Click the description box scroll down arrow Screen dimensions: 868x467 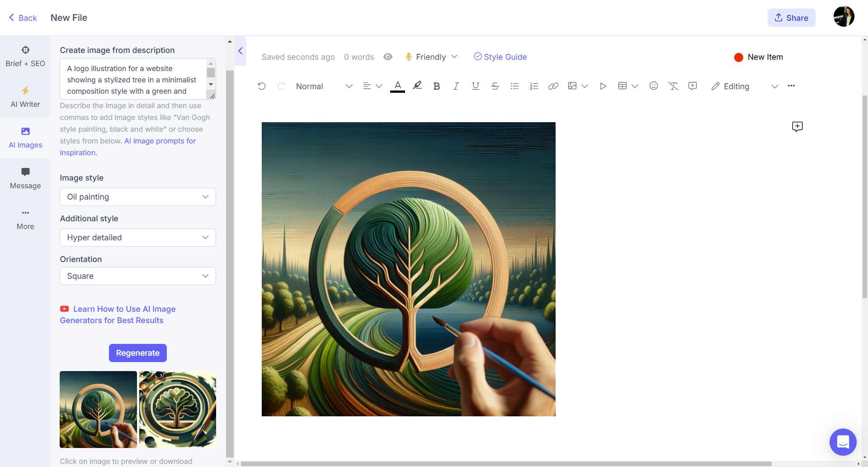(211, 85)
